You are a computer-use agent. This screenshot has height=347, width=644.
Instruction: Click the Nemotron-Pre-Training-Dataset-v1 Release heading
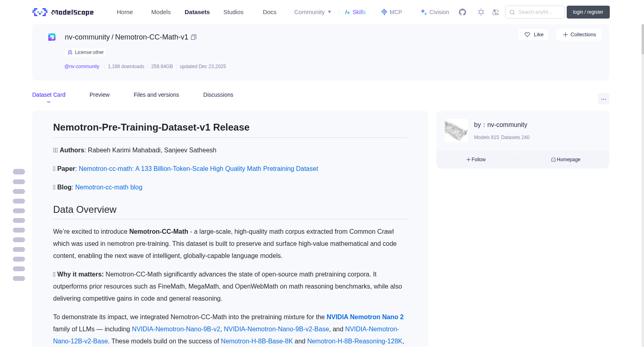point(151,127)
